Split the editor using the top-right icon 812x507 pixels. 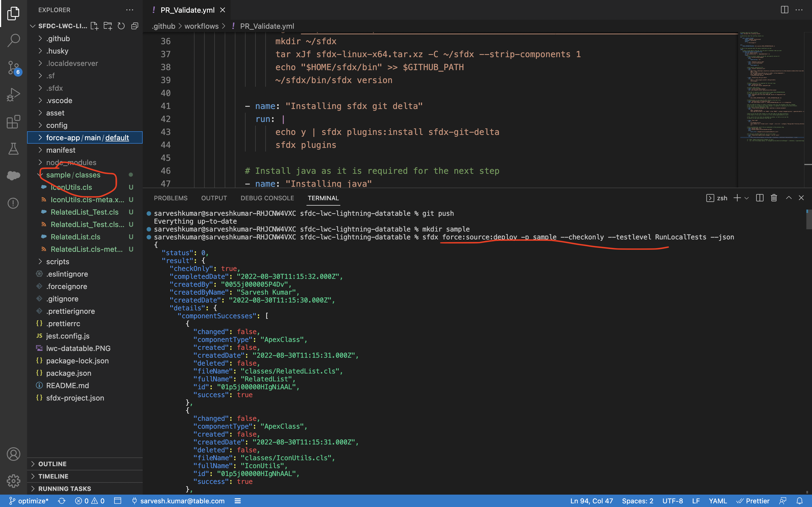tap(784, 10)
